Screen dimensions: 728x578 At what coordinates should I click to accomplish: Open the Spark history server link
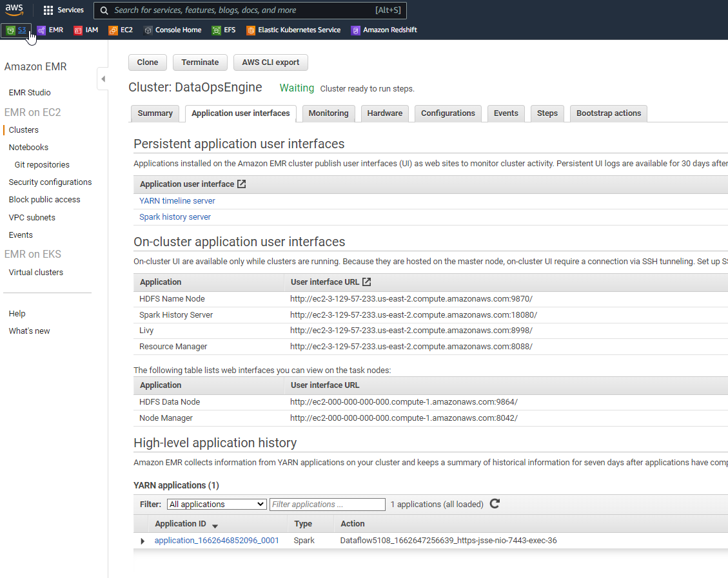coord(175,217)
